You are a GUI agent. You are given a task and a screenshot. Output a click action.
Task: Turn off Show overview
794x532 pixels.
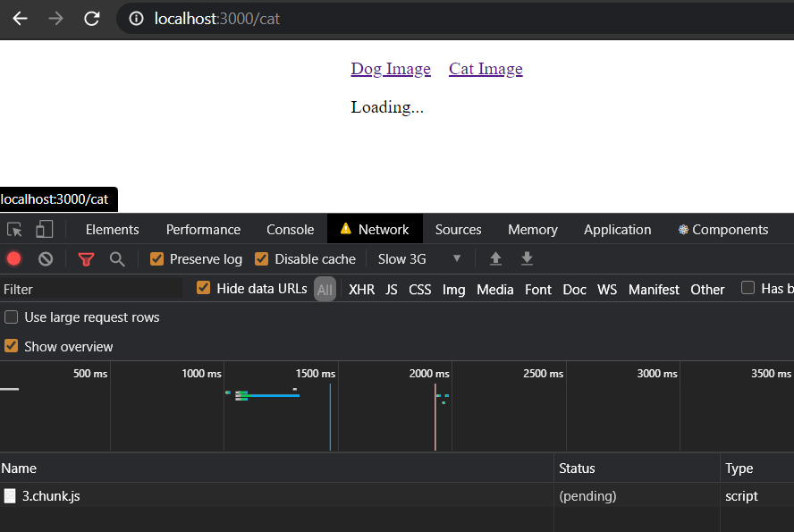point(10,347)
